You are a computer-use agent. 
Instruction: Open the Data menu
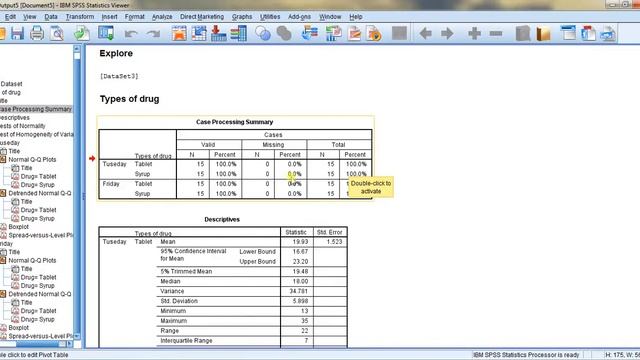pos(51,17)
